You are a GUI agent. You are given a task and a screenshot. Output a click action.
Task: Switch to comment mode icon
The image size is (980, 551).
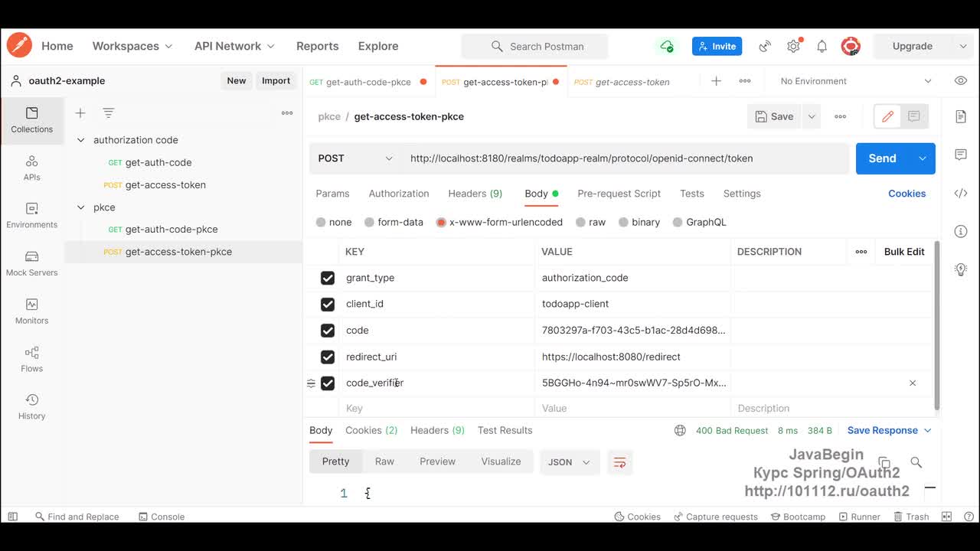pyautogui.click(x=914, y=116)
